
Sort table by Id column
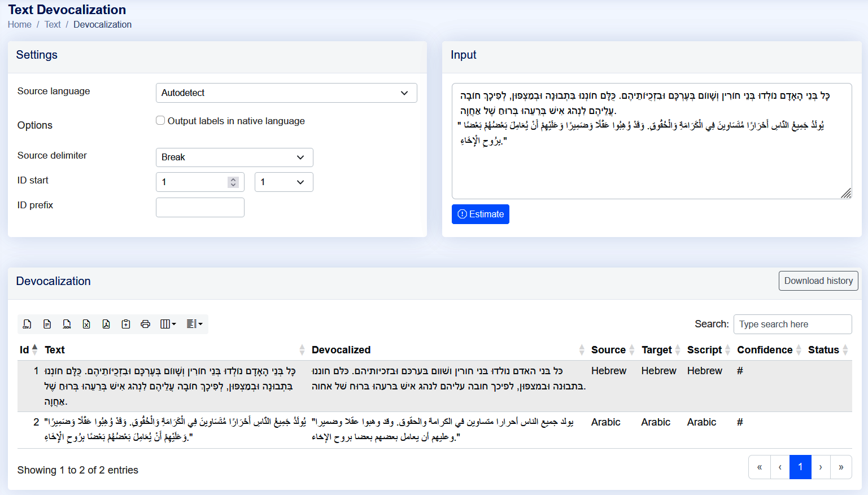tap(29, 350)
